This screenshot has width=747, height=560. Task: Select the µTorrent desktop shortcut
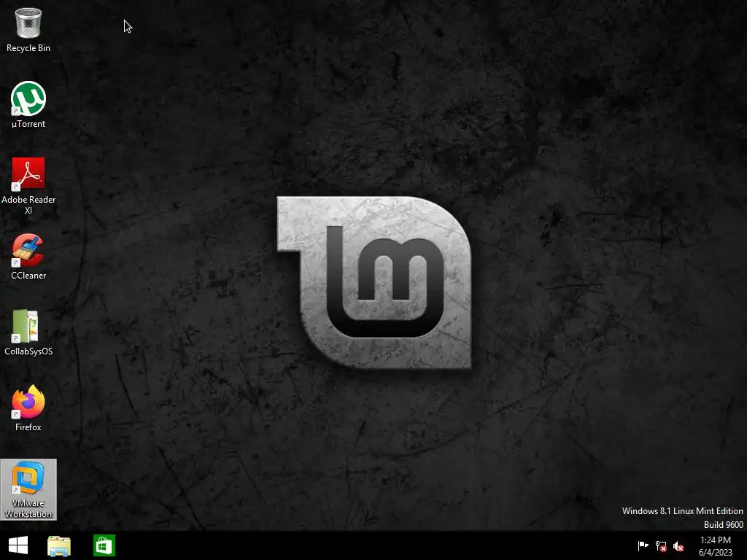(x=28, y=105)
